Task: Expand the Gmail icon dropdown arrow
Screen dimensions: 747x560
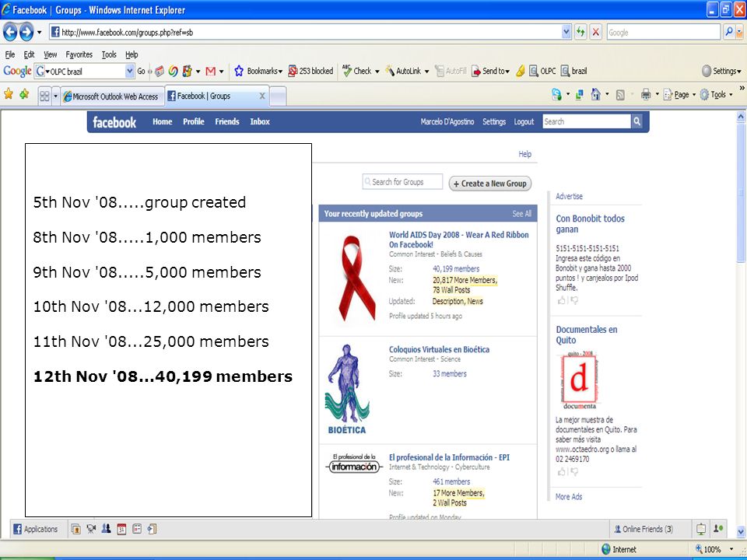Action: [x=221, y=72]
